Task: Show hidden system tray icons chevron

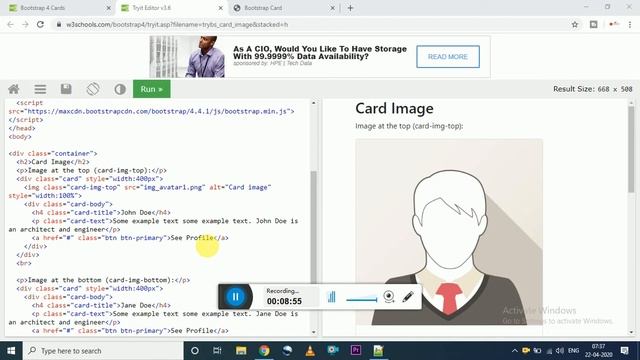Action: point(514,351)
